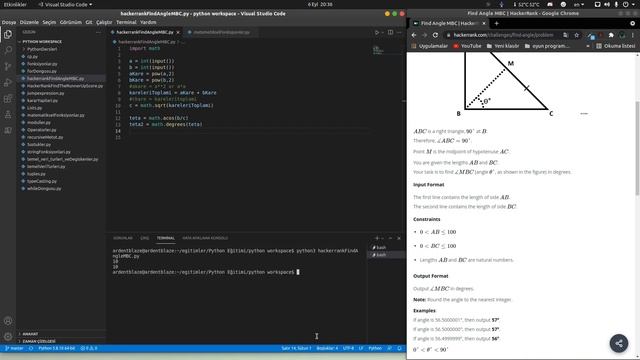The image size is (640, 360).
Task: Translate this page icon in address bar
Action: 565,35
